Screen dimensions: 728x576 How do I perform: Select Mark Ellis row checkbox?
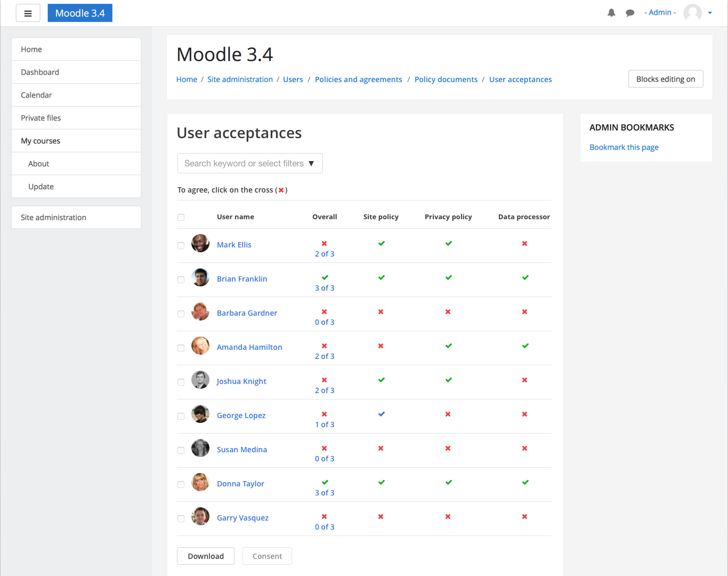pos(181,246)
